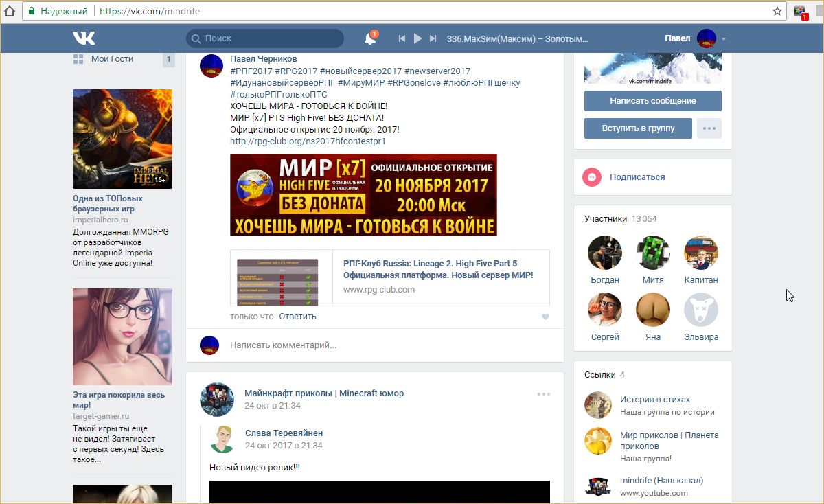Skip to next audio track
Viewport: 824px width, 504px height.
click(x=433, y=38)
